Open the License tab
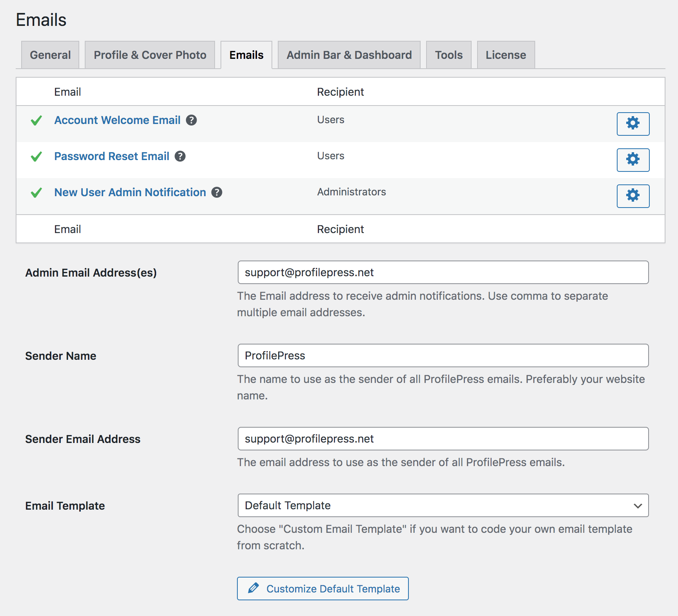 506,55
